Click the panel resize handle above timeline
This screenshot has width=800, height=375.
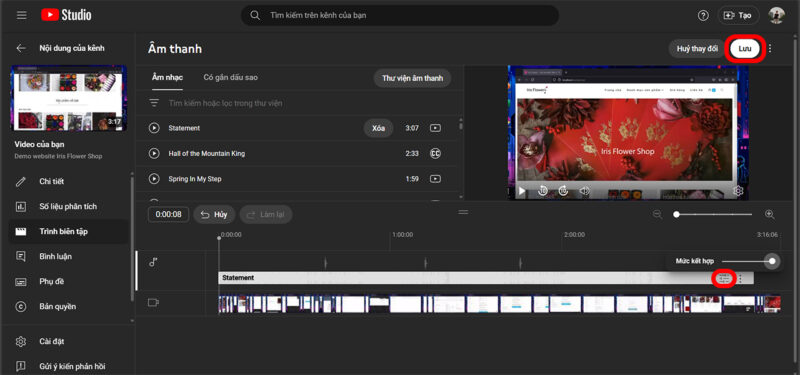pos(463,212)
